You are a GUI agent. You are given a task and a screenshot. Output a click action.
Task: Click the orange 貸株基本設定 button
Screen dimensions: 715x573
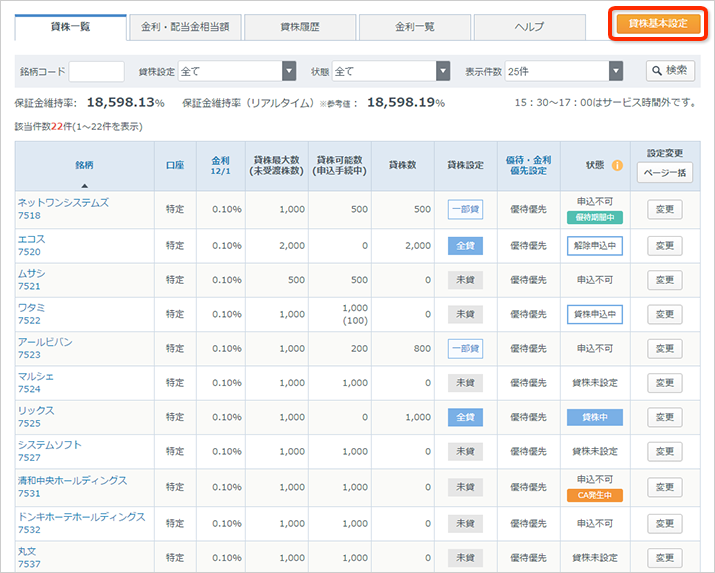[x=657, y=24]
